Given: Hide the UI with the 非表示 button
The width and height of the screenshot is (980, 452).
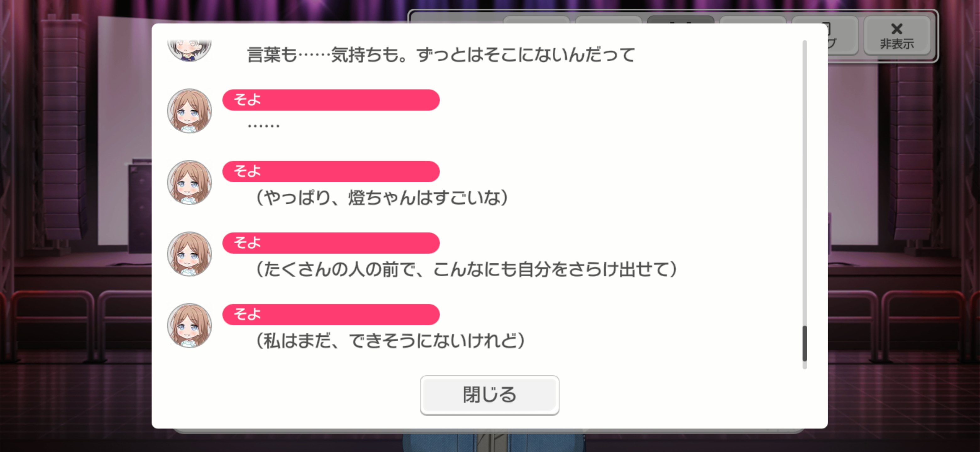Looking at the screenshot, I should point(897,36).
